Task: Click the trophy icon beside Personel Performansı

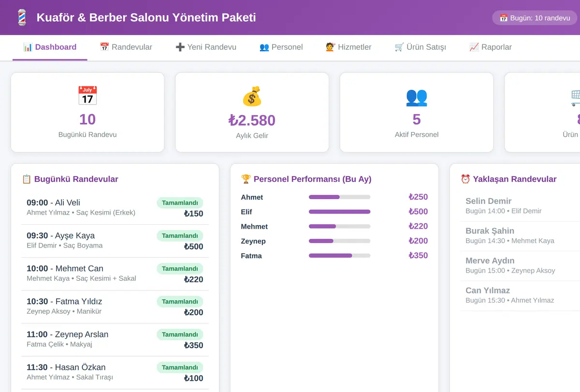Action: point(246,179)
